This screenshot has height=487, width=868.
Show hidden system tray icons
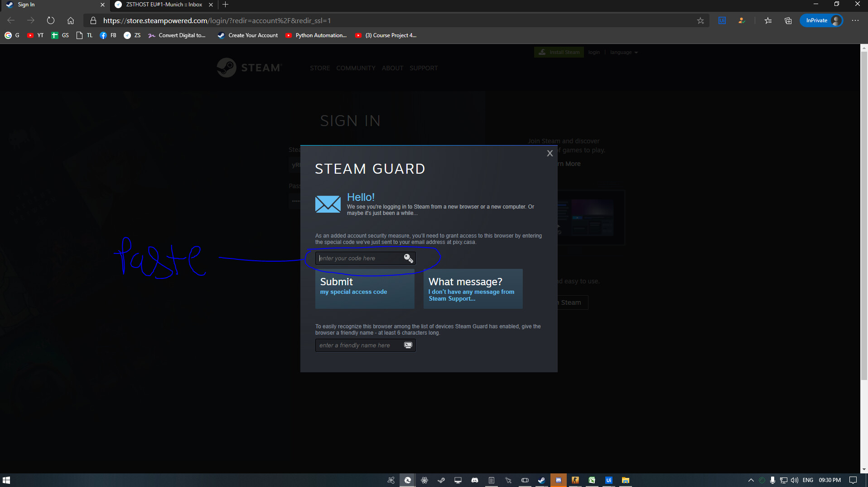point(751,480)
